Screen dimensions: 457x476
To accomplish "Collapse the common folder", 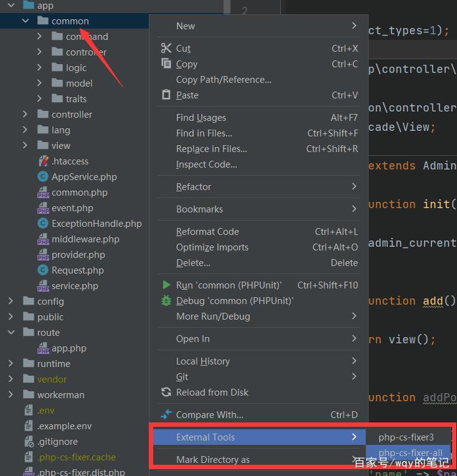I will click(x=25, y=21).
